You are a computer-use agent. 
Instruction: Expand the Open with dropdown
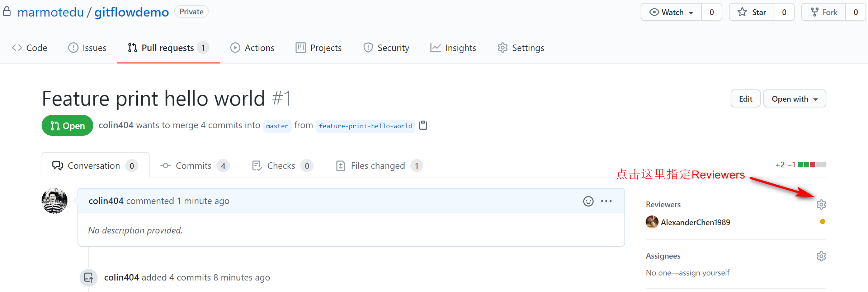pyautogui.click(x=794, y=99)
